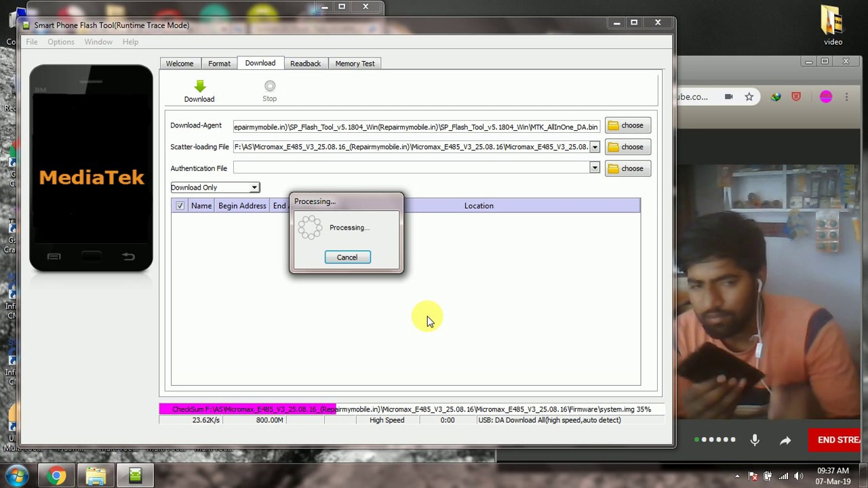Show hidden system tray icons
Screen dimensions: 868x488
click(x=737, y=476)
